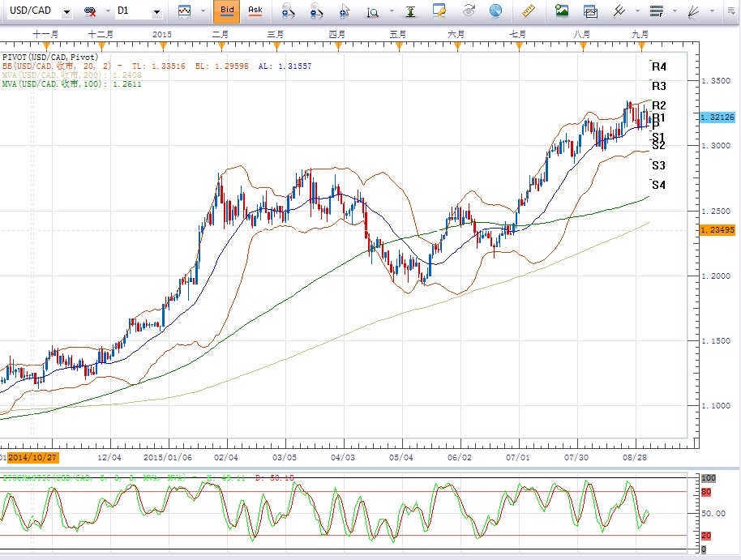Click the globe radar icon in toolbar
The width and height of the screenshot is (741, 560).
click(x=495, y=11)
